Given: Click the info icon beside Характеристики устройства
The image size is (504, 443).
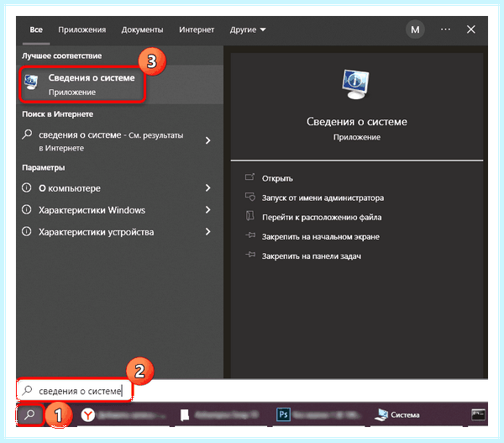Looking at the screenshot, I should pos(27,232).
